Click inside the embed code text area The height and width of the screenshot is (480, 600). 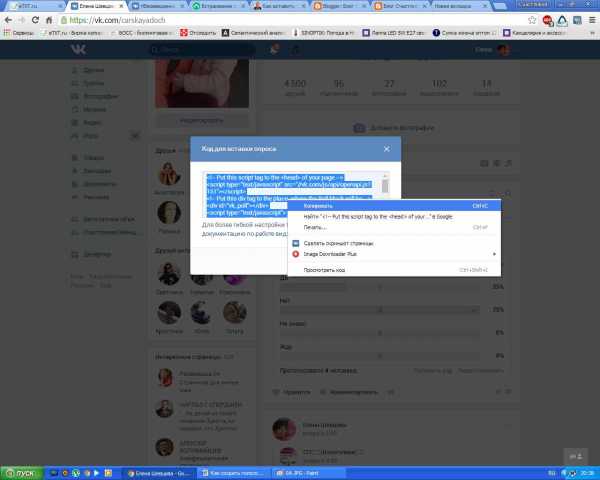point(293,195)
